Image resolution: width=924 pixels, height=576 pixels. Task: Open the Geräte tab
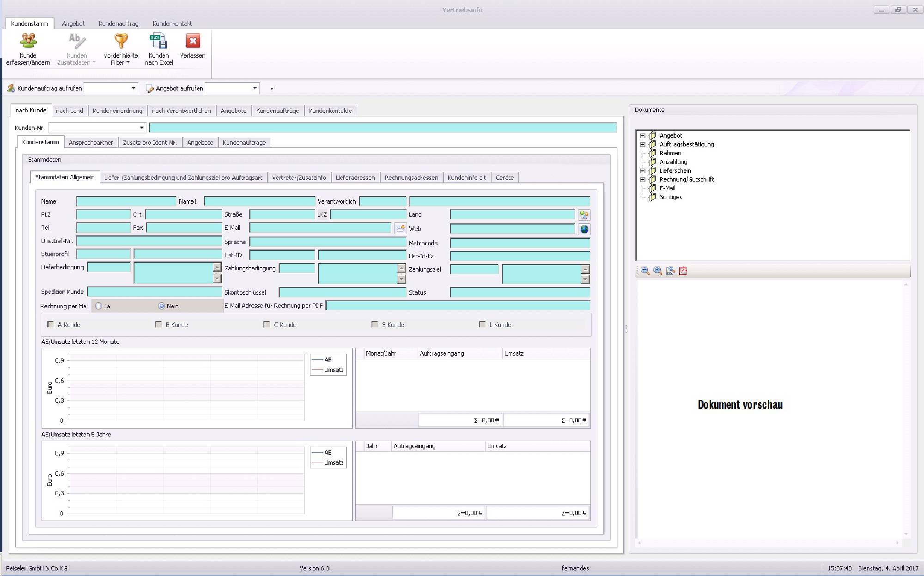coord(505,178)
